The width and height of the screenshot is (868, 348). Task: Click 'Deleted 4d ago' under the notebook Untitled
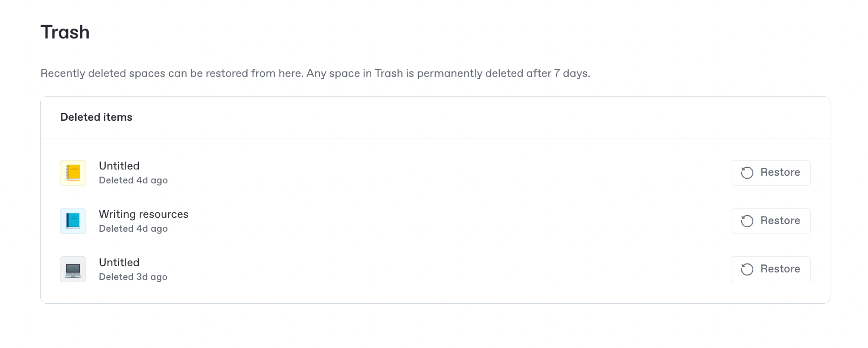click(x=133, y=180)
